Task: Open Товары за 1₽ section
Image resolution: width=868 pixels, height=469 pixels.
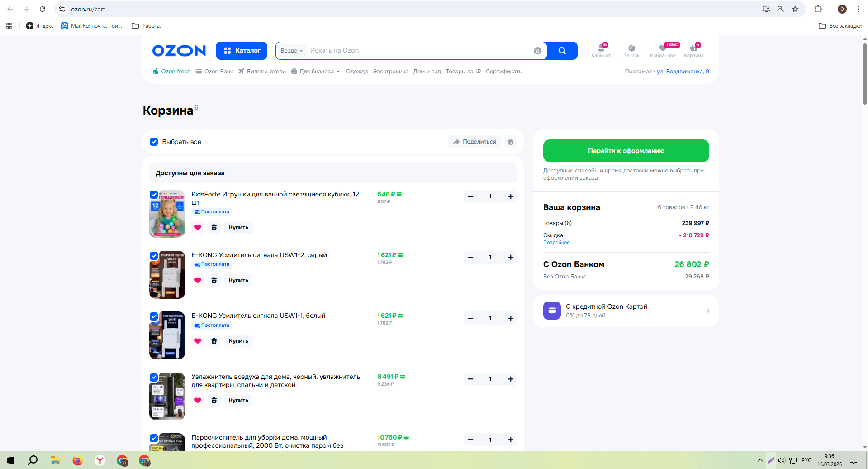Action: point(463,72)
